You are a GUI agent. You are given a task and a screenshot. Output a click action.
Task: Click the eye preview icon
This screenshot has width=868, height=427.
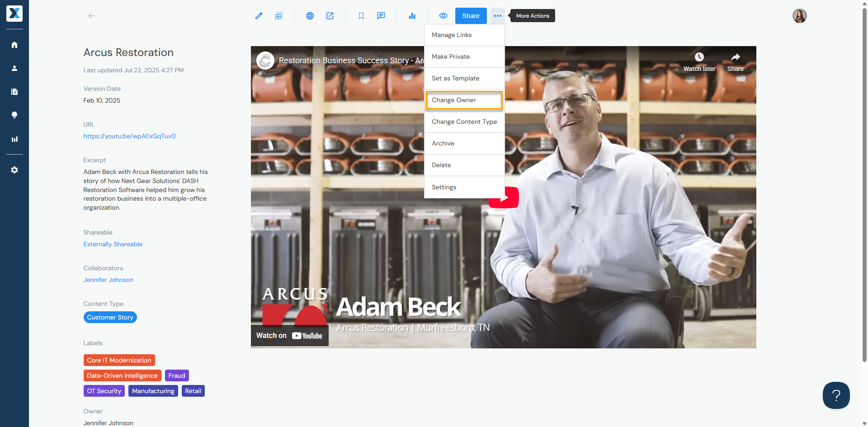click(x=443, y=16)
